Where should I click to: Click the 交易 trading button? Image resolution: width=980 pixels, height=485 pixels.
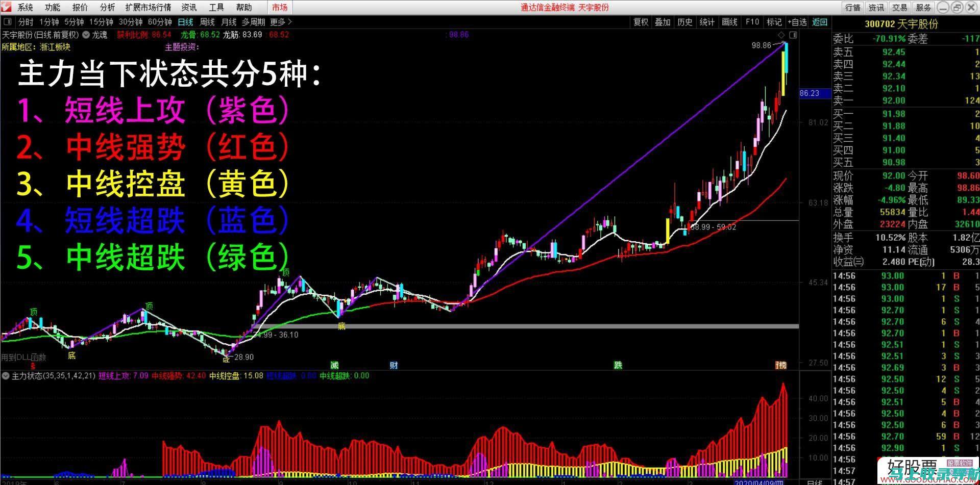coord(900,7)
